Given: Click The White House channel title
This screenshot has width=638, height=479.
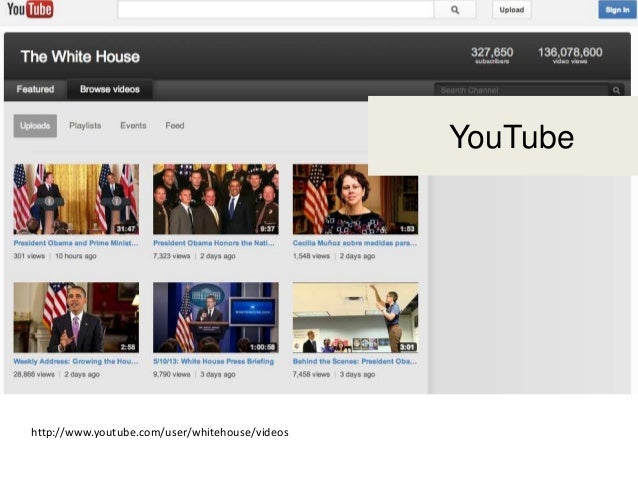Looking at the screenshot, I should [80, 57].
